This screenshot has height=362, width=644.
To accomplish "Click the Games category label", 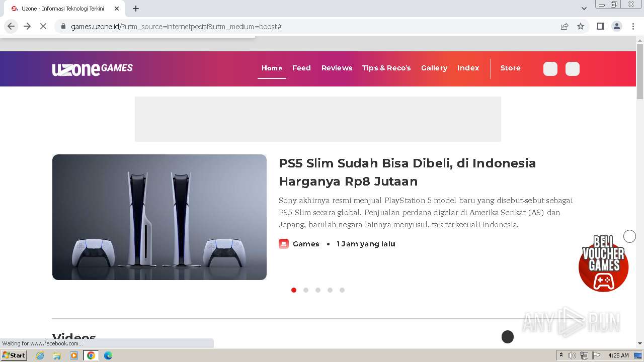I will 306,244.
